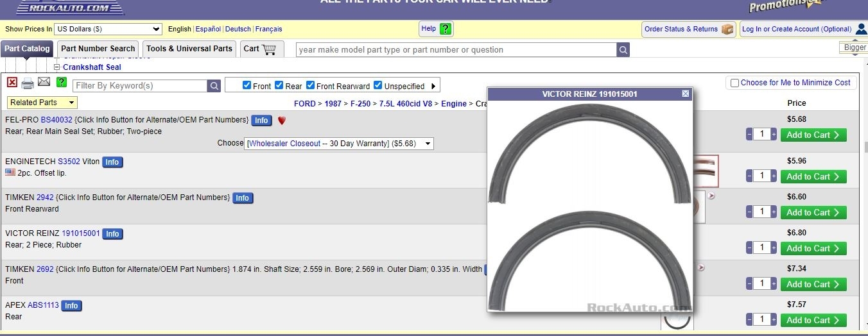Increase quantity with plus on $5.68 row

[x=774, y=135]
